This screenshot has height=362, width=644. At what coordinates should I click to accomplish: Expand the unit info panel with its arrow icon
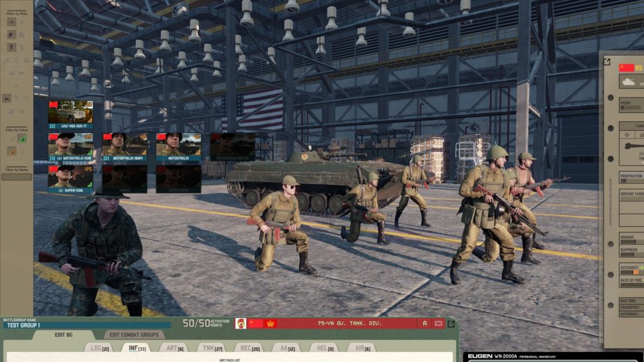click(x=607, y=62)
